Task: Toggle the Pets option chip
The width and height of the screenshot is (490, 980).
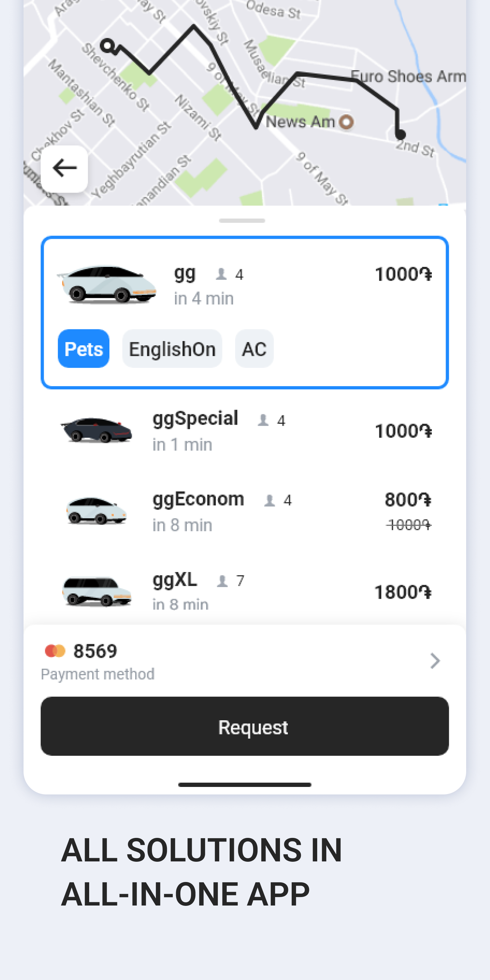Action: (x=84, y=349)
